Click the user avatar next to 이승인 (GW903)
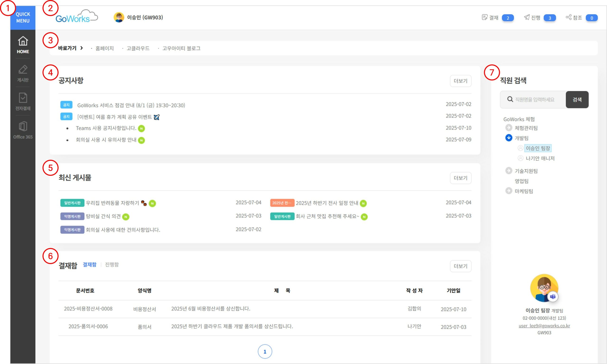Image resolution: width=607 pixels, height=364 pixels. tap(119, 18)
